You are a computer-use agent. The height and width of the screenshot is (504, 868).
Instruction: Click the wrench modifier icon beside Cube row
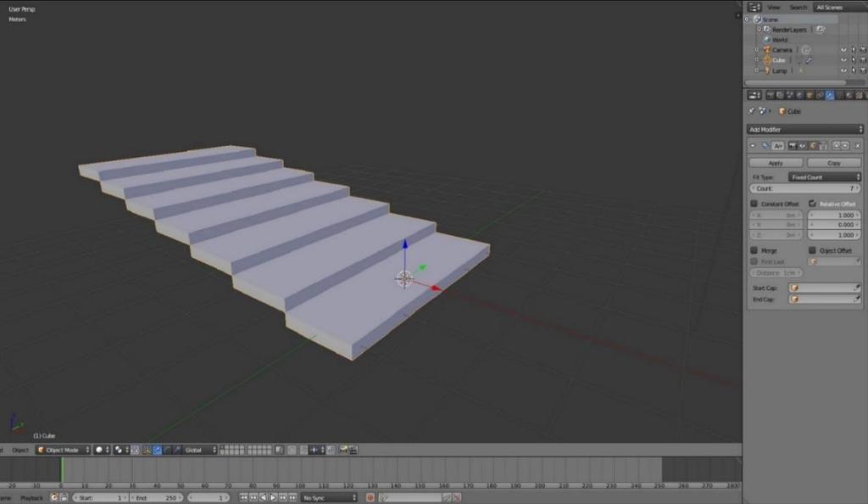(809, 59)
